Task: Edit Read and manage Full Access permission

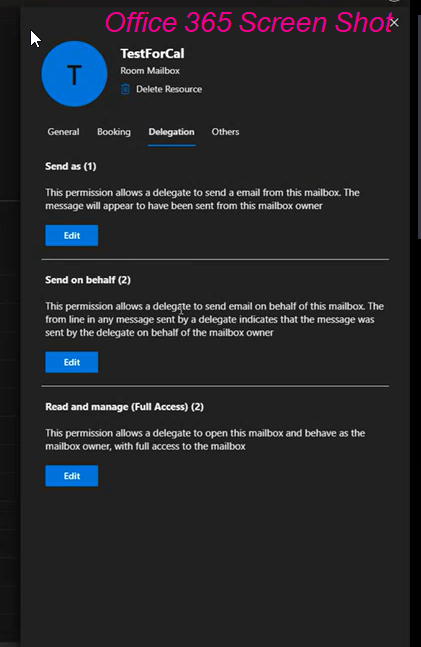Action: point(72,476)
